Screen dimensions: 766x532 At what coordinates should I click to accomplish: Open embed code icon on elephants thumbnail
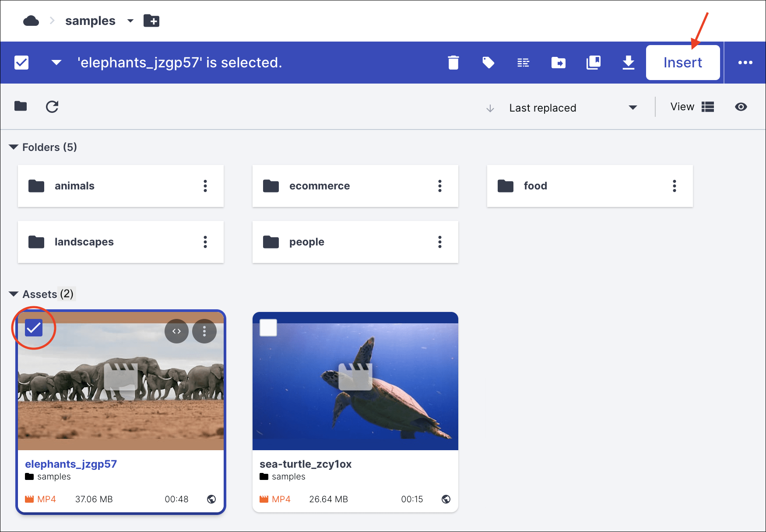click(x=176, y=331)
